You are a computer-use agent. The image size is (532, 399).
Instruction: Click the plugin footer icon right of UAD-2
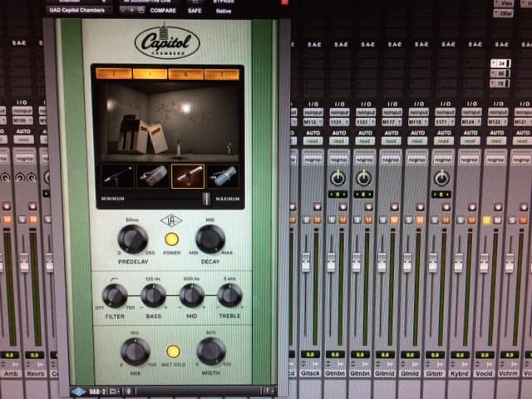113,392
